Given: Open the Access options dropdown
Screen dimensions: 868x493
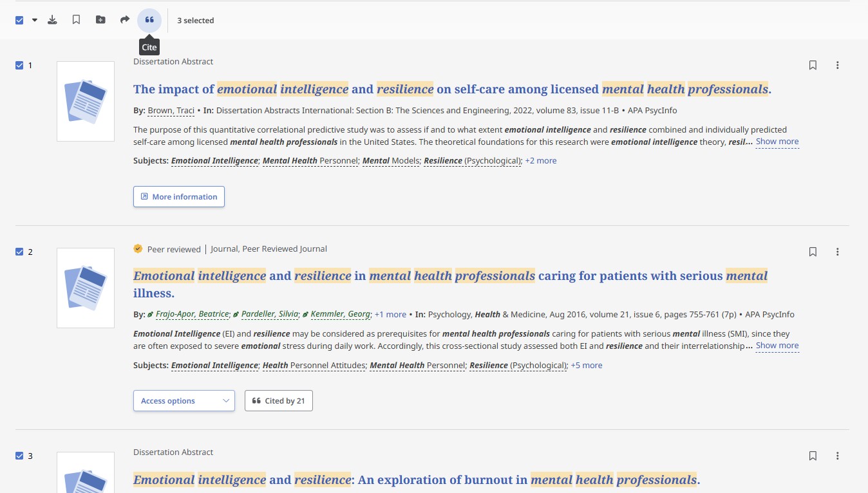Looking at the screenshot, I should click(184, 400).
